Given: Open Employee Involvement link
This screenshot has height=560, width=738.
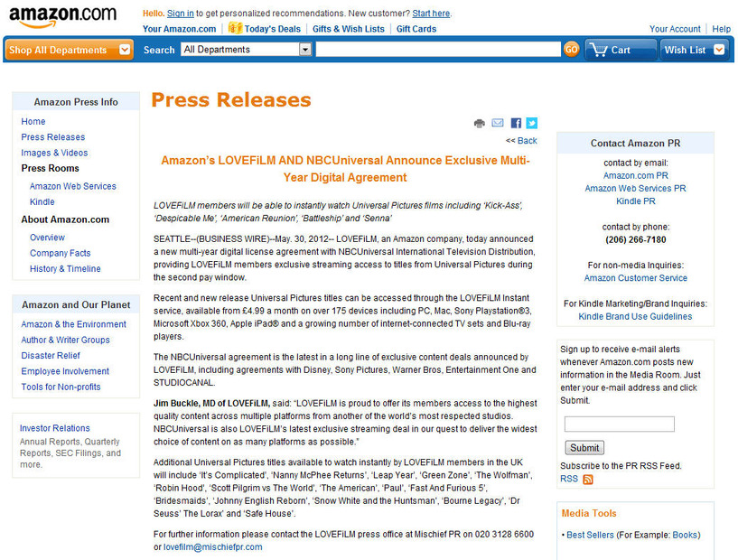Looking at the screenshot, I should [65, 371].
